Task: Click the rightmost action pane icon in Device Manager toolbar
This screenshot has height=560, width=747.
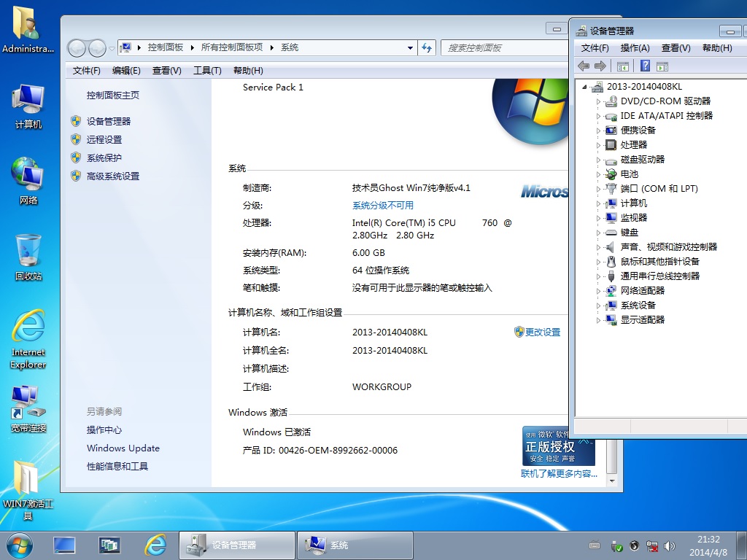Action: click(662, 66)
